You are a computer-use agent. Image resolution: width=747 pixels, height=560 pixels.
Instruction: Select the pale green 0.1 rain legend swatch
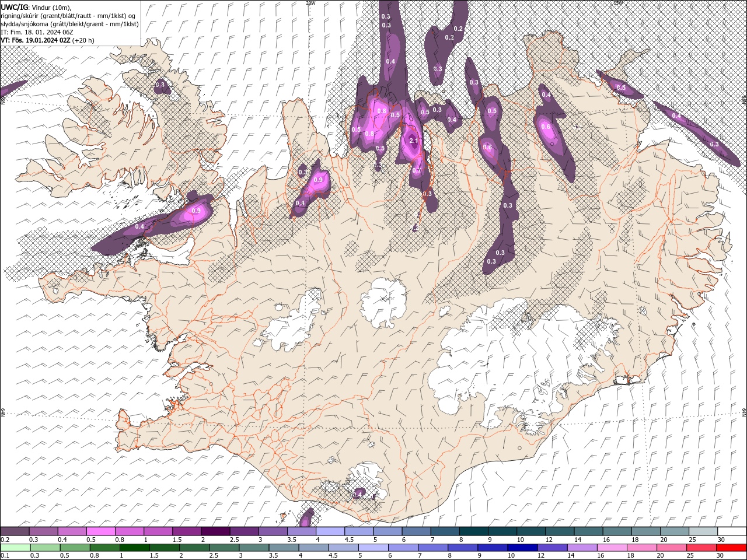15,548
